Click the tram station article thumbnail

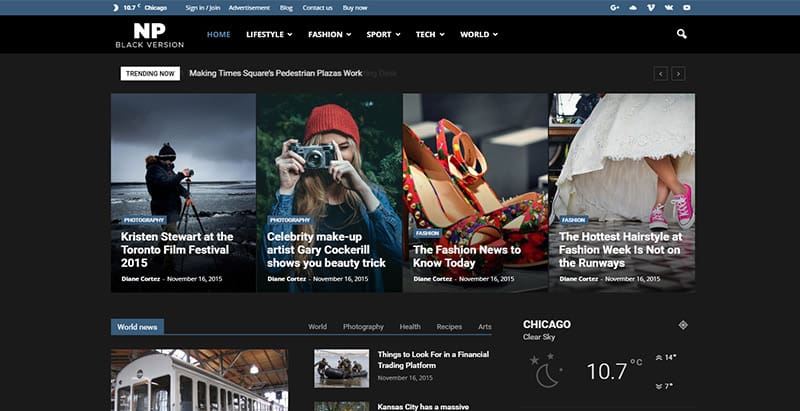[x=199, y=380]
